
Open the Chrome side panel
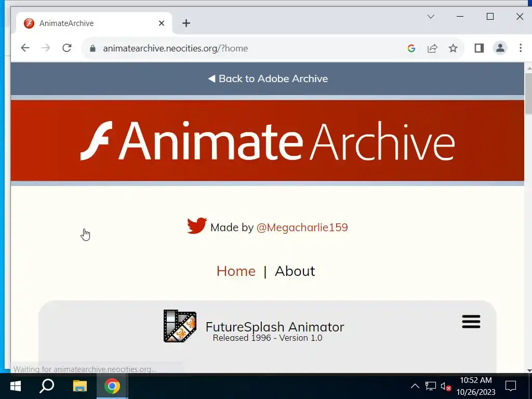479,48
